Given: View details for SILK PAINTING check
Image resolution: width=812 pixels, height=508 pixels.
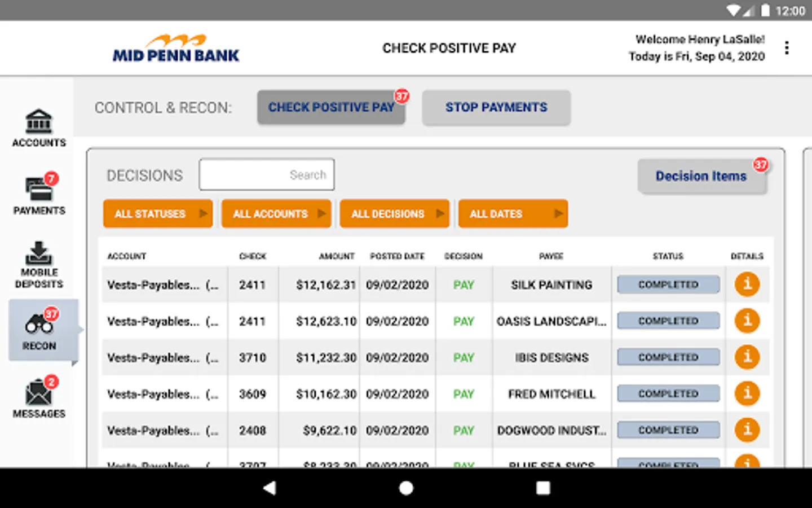Looking at the screenshot, I should 747,284.
